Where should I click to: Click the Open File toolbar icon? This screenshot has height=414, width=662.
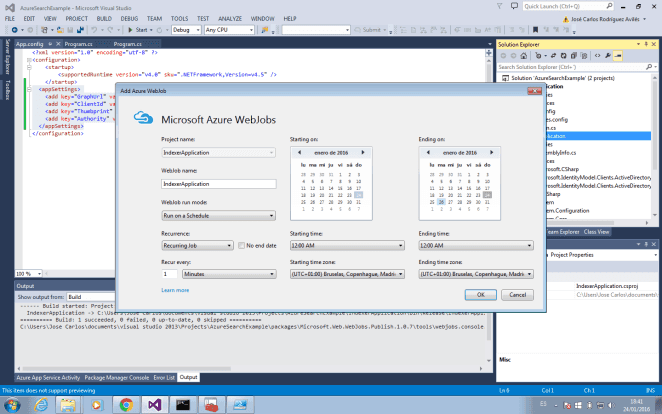[x=60, y=30]
